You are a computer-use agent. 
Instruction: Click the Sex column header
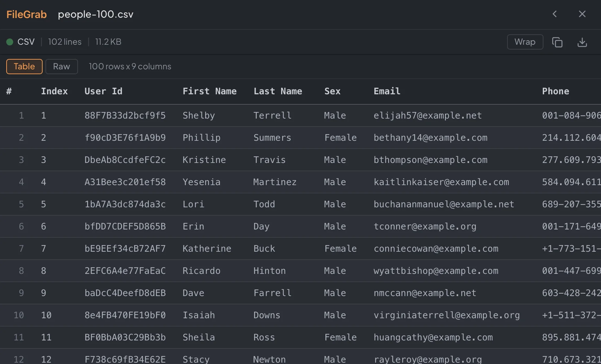(x=332, y=91)
